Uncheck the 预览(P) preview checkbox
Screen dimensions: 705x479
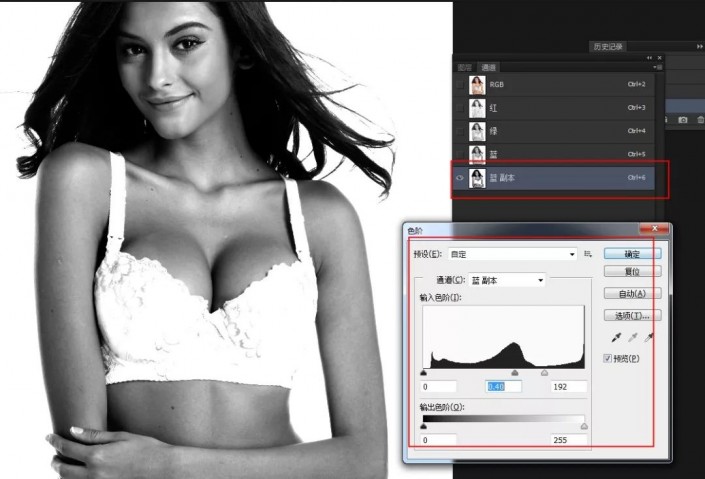tap(607, 358)
